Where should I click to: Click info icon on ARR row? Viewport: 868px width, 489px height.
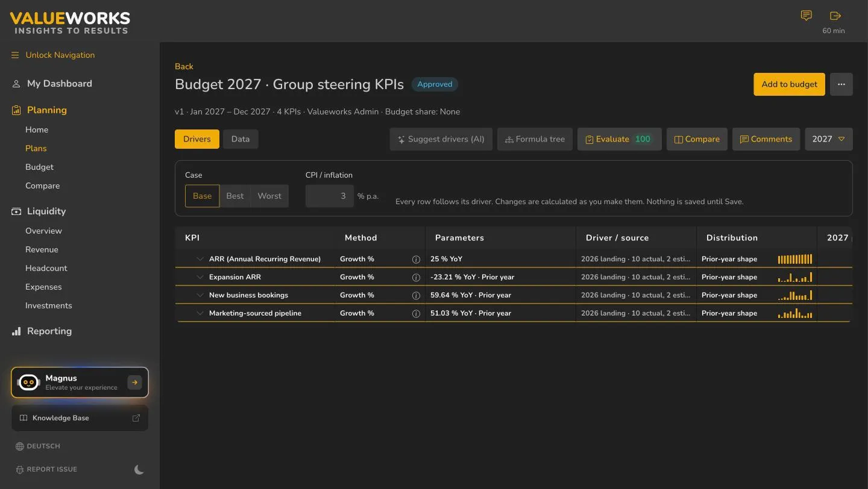pyautogui.click(x=416, y=259)
